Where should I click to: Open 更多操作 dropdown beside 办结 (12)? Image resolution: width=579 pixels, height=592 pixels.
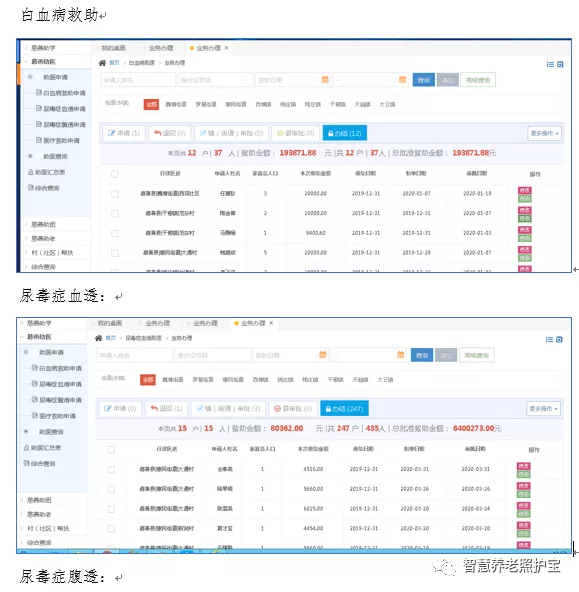point(544,133)
